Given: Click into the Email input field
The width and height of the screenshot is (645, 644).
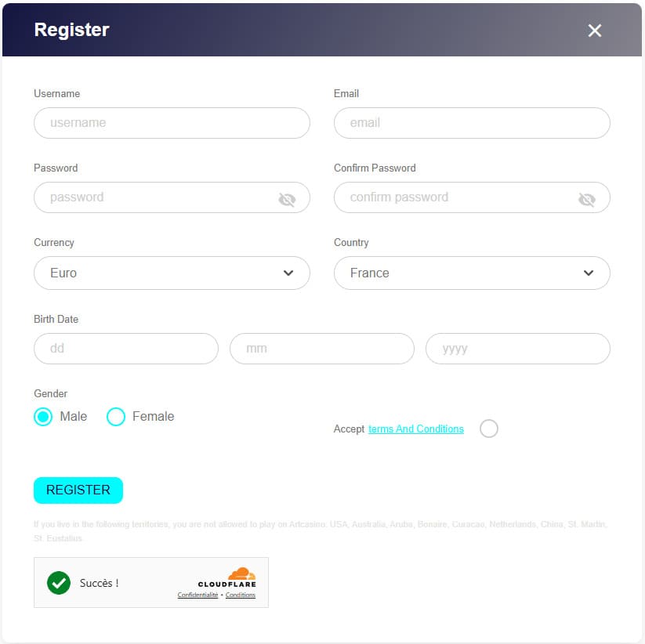Looking at the screenshot, I should [472, 123].
